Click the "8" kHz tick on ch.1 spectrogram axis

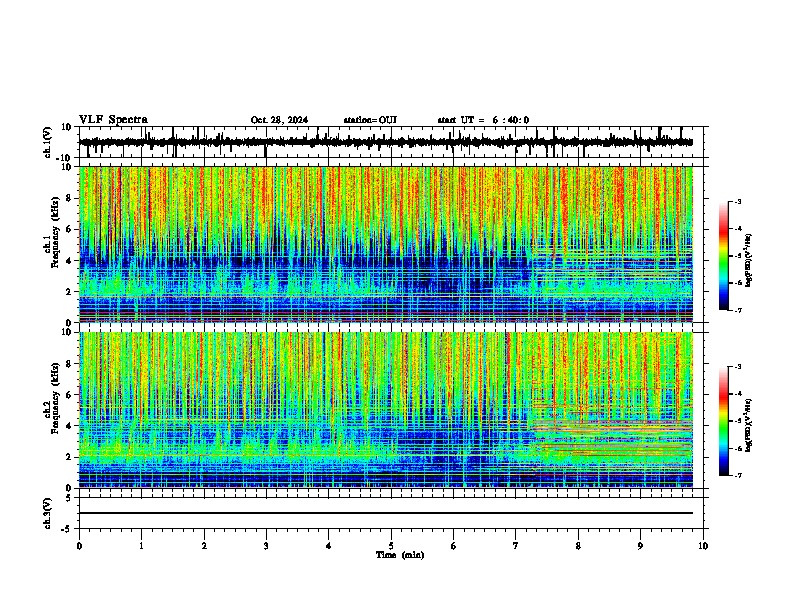coord(70,198)
